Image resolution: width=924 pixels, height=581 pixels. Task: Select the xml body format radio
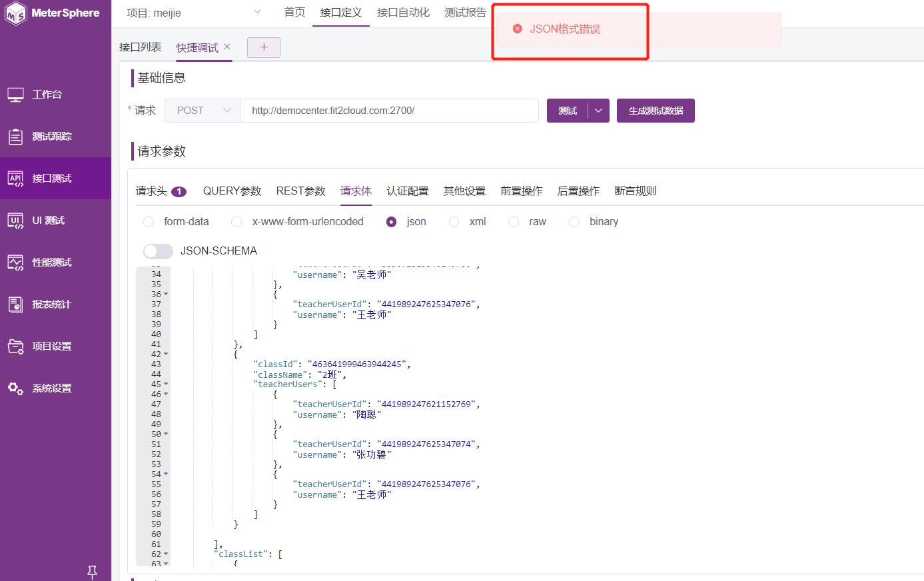[x=454, y=221]
